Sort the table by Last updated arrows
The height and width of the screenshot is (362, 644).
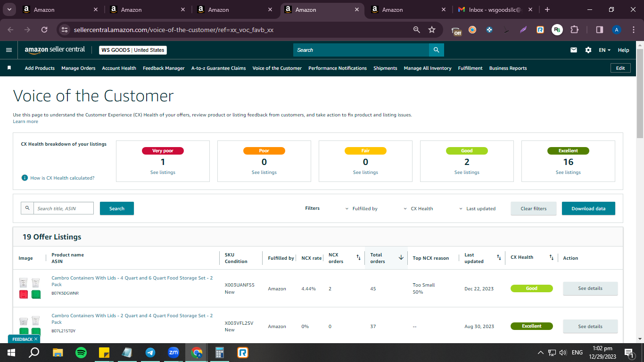(x=499, y=257)
